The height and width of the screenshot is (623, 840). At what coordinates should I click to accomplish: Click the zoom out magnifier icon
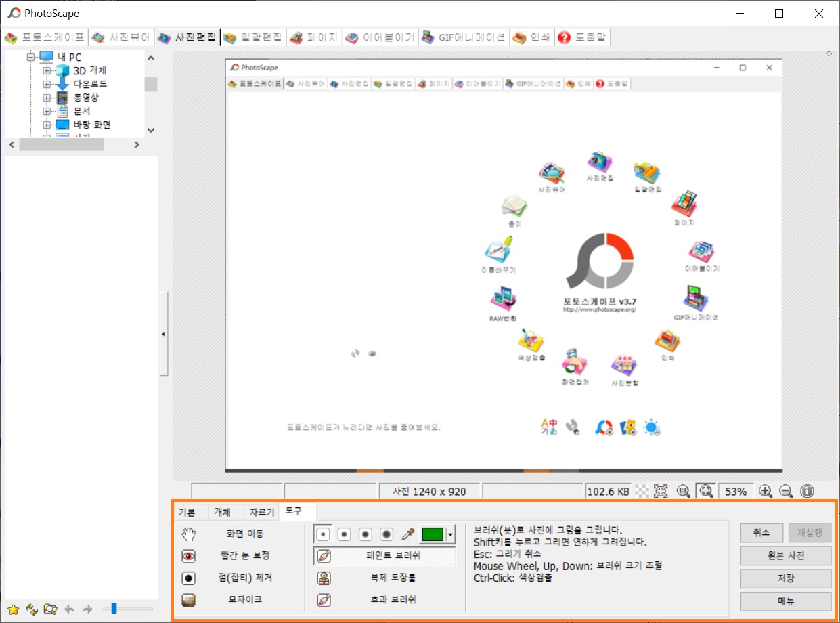click(786, 491)
